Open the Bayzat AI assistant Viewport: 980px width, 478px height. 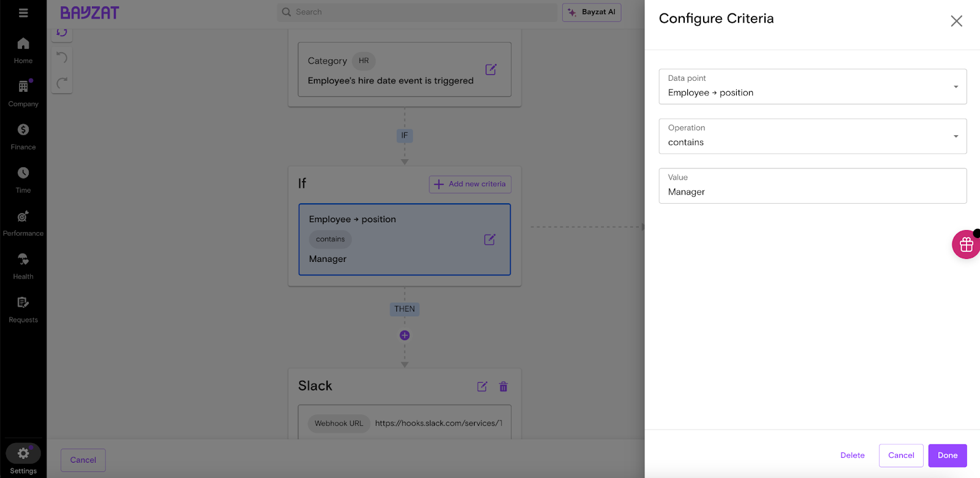pyautogui.click(x=591, y=12)
